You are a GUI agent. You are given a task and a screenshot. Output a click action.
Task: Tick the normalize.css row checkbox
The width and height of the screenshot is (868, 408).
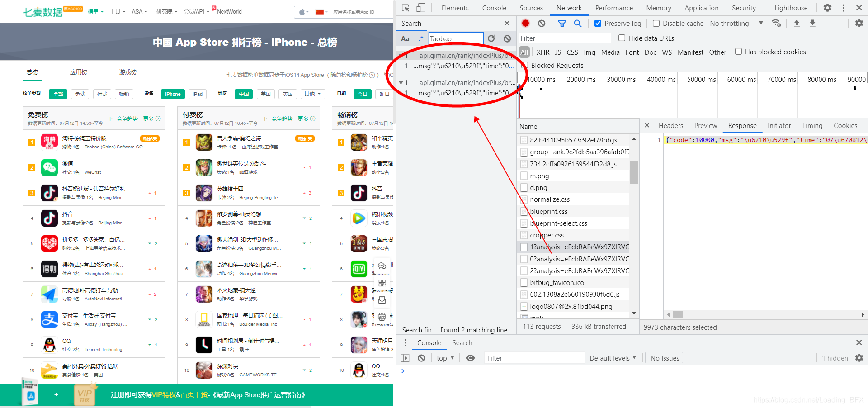tap(524, 199)
